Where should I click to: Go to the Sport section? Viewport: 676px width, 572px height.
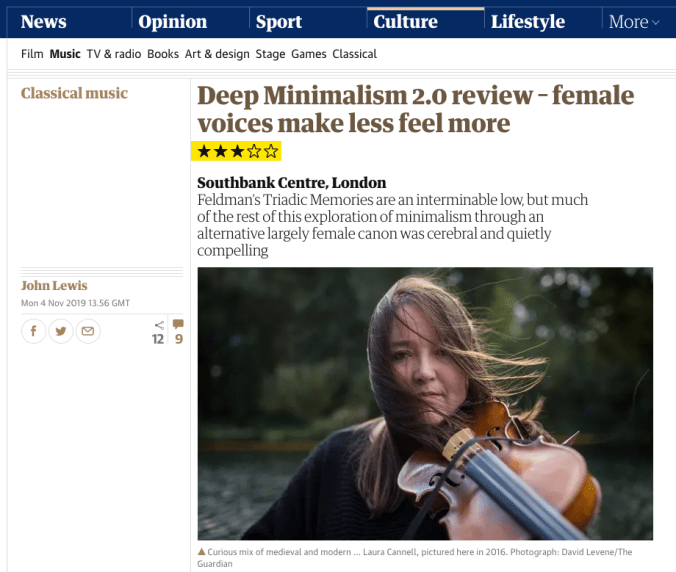coord(278,22)
